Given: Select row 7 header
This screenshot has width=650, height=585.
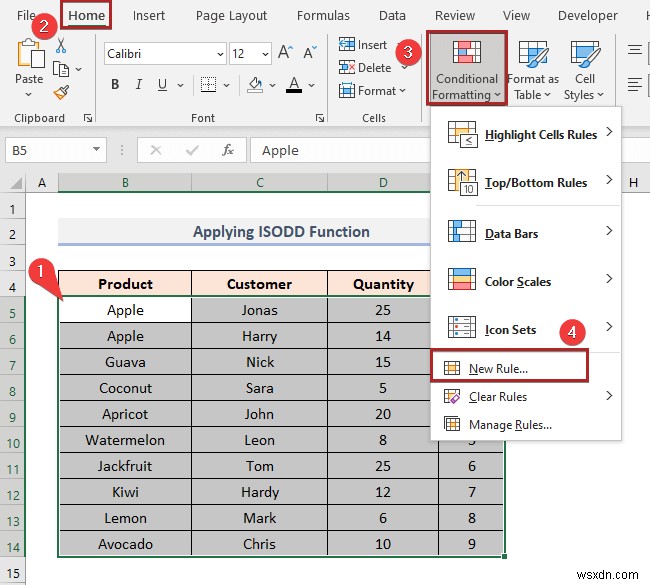Looking at the screenshot, I should (12, 366).
